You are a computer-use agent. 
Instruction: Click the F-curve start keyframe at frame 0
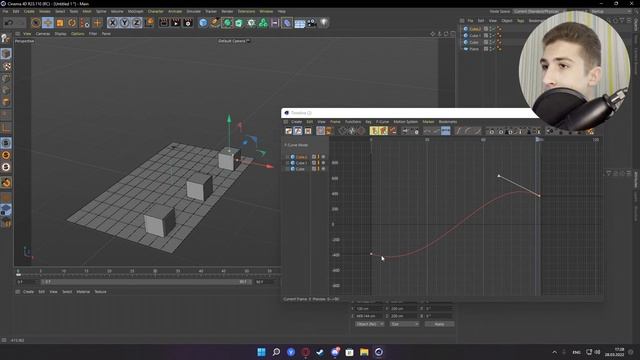click(371, 254)
